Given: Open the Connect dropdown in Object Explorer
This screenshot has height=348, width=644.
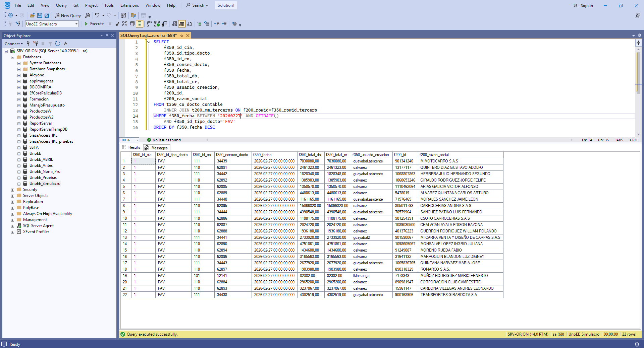Looking at the screenshot, I should click(x=14, y=44).
